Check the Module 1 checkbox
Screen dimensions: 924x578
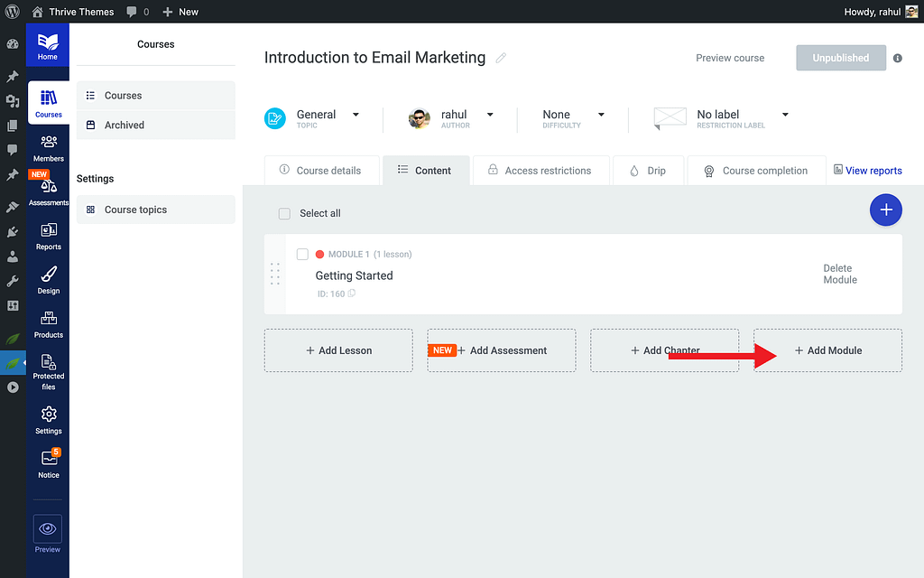coord(302,255)
